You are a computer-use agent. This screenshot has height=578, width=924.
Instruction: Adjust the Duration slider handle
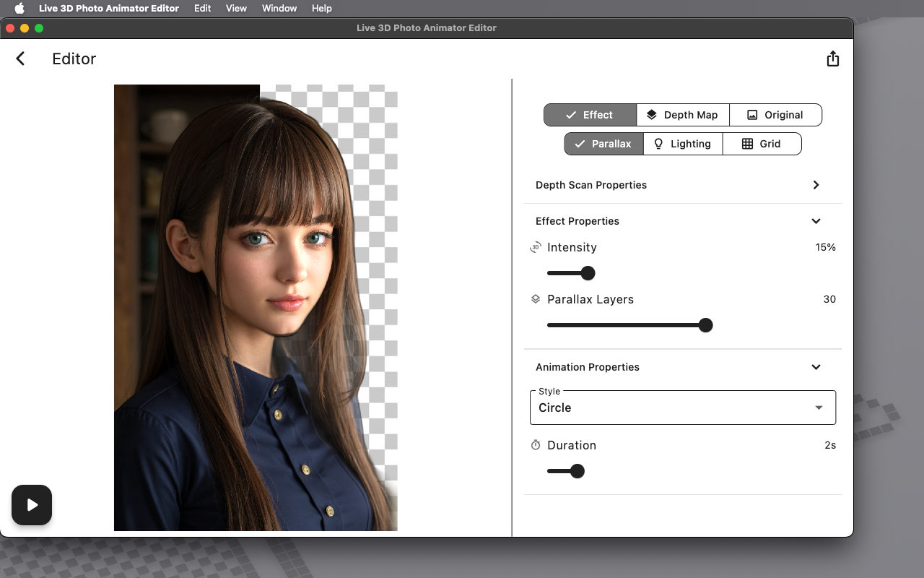tap(577, 471)
